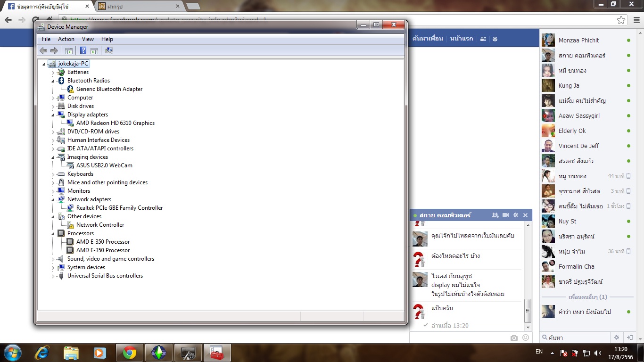
Task: Expand the Universal Serial Bus controllers arrow
Action: (x=53, y=276)
